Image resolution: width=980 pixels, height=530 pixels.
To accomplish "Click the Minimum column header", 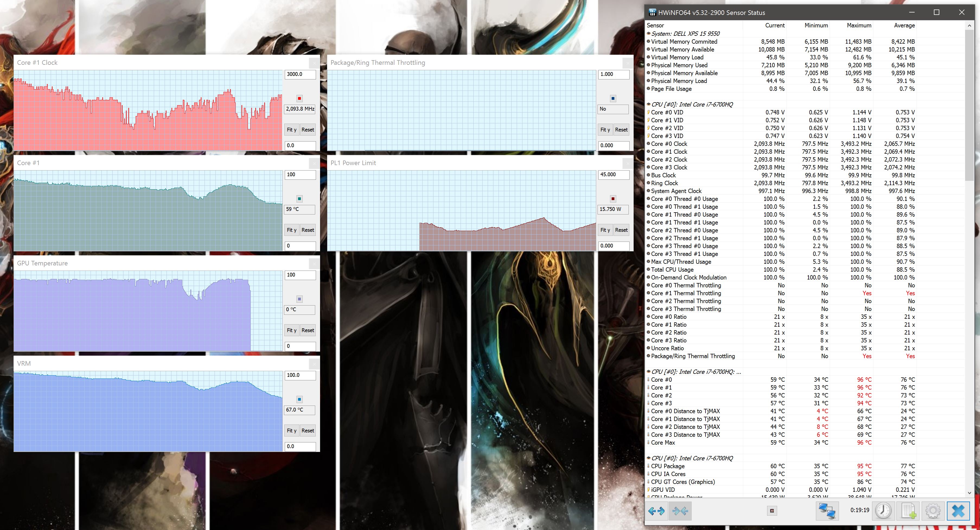I will coord(808,25).
